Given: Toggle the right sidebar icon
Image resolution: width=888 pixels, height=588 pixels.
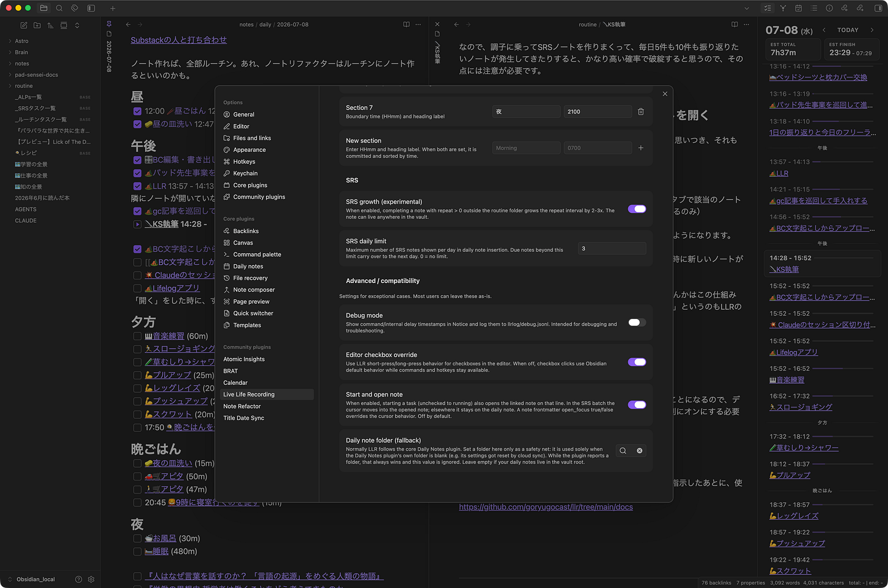Looking at the screenshot, I should click(879, 9).
